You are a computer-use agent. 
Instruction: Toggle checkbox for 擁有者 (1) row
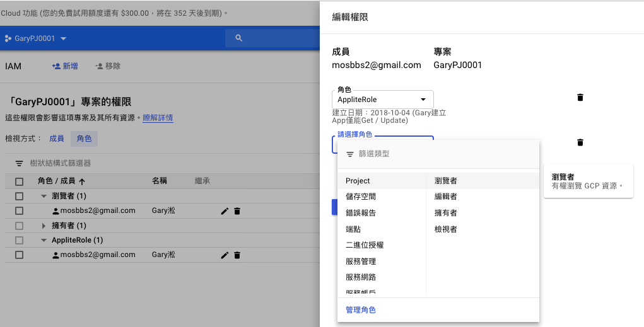click(x=20, y=226)
